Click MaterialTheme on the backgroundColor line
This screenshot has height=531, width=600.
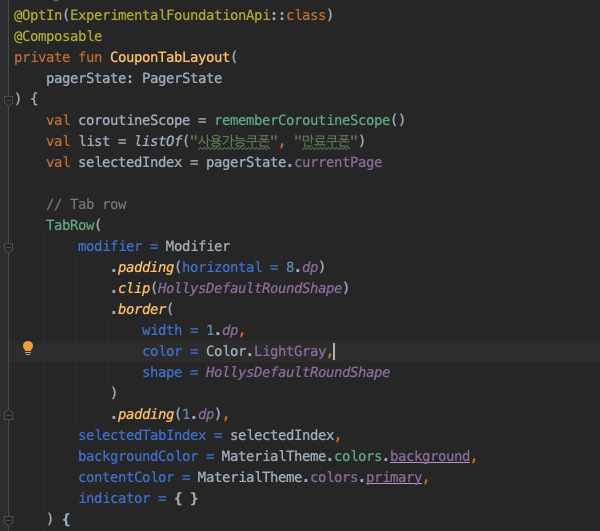(274, 456)
